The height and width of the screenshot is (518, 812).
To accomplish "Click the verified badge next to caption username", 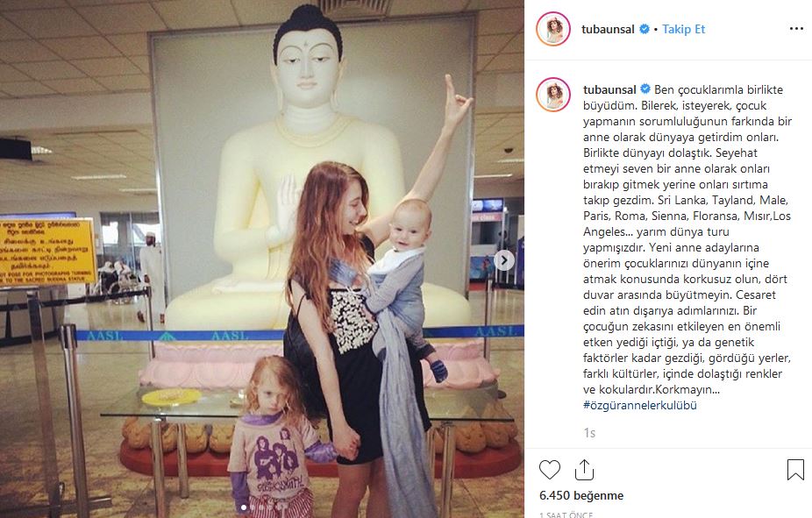I will [x=645, y=89].
